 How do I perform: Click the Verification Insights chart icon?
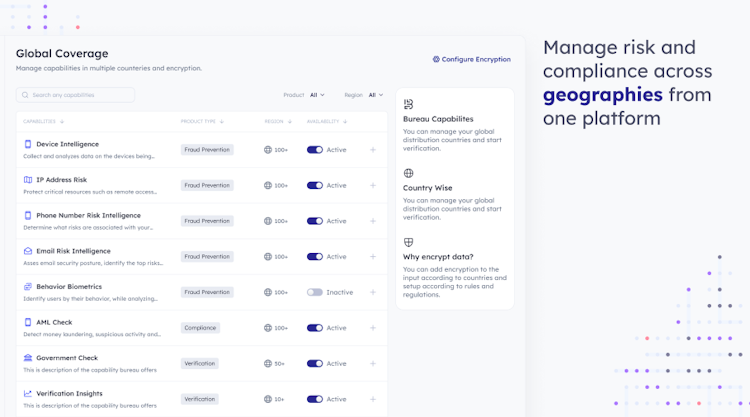pyautogui.click(x=28, y=394)
